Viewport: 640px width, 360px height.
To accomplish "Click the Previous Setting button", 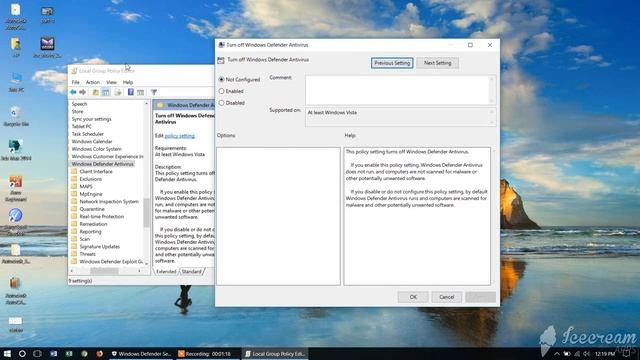I will pyautogui.click(x=392, y=63).
